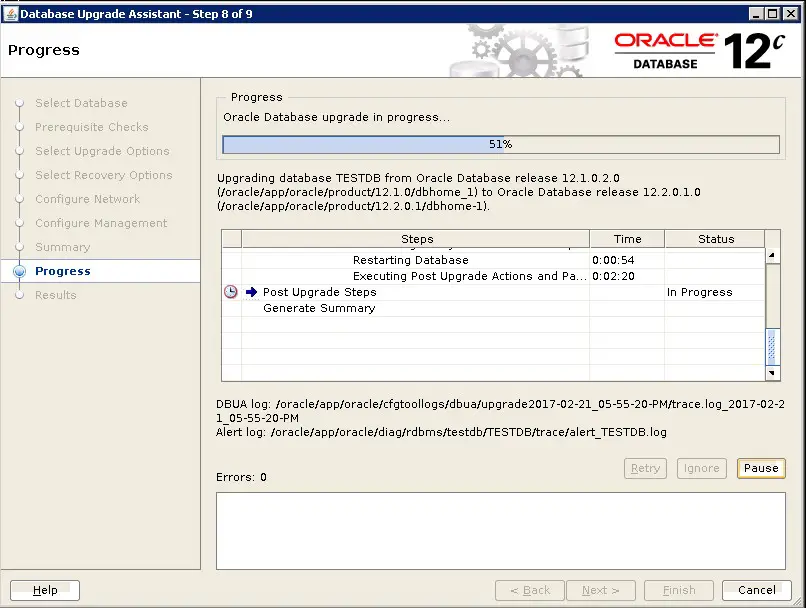This screenshot has width=806, height=608.
Task: Click the Errors: 0 label
Action: 241,477
